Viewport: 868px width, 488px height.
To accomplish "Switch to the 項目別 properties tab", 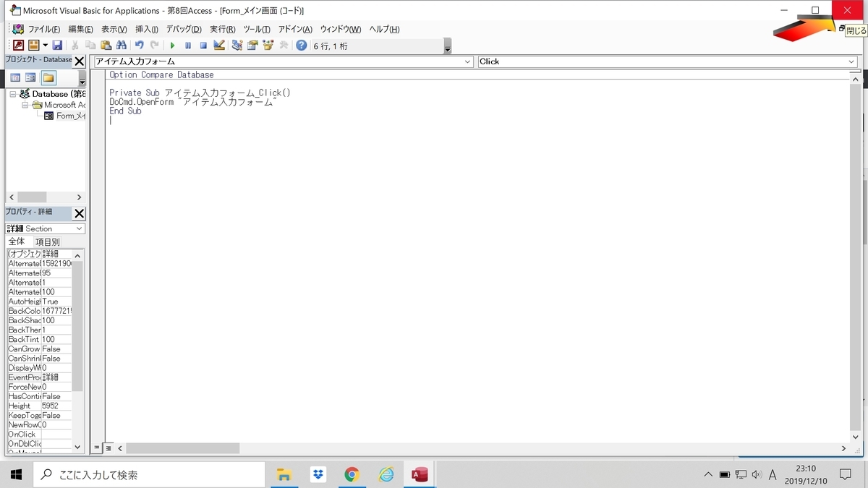I will pyautogui.click(x=47, y=242).
